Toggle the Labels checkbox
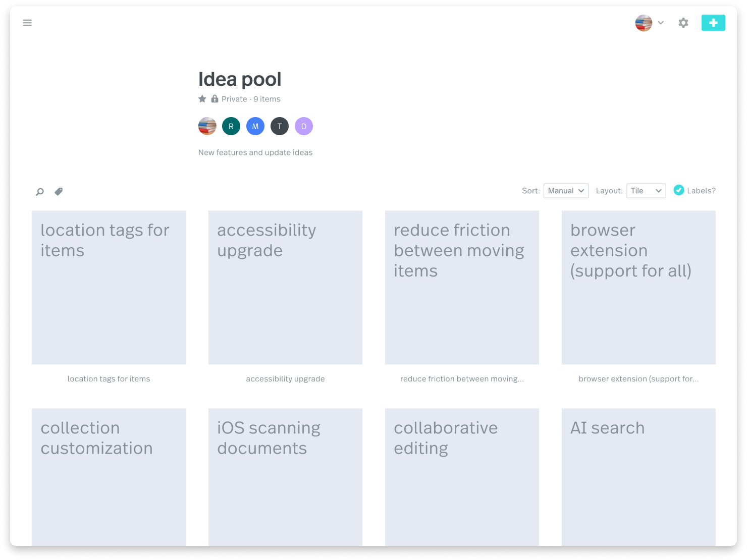Image resolution: width=747 pixels, height=560 pixels. (x=679, y=190)
